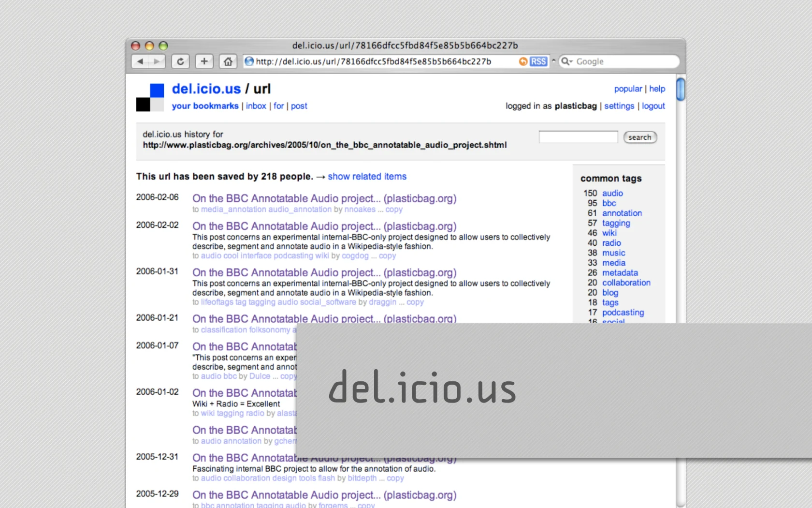
Task: Click the red close window button
Action: pyautogui.click(x=136, y=45)
